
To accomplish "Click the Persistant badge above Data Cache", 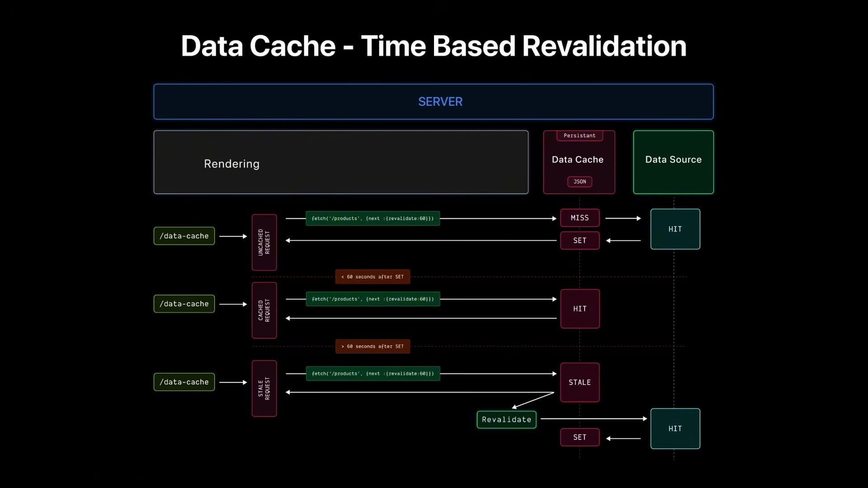I will click(579, 136).
